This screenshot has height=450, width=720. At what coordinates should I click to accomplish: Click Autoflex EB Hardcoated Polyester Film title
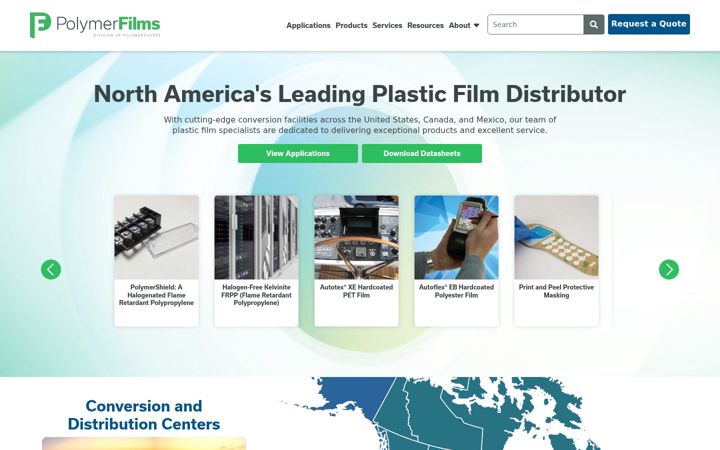pos(456,291)
